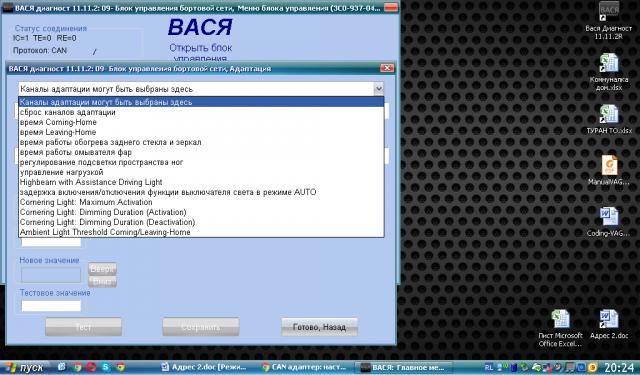Click the Вниз stepper button

point(102,282)
